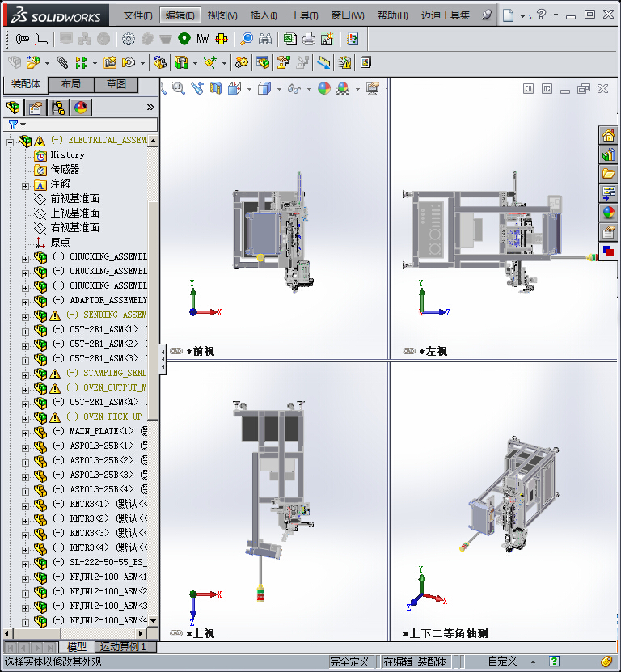Open the 工具(T) menu
Image resolution: width=621 pixels, height=672 pixels.
click(304, 15)
